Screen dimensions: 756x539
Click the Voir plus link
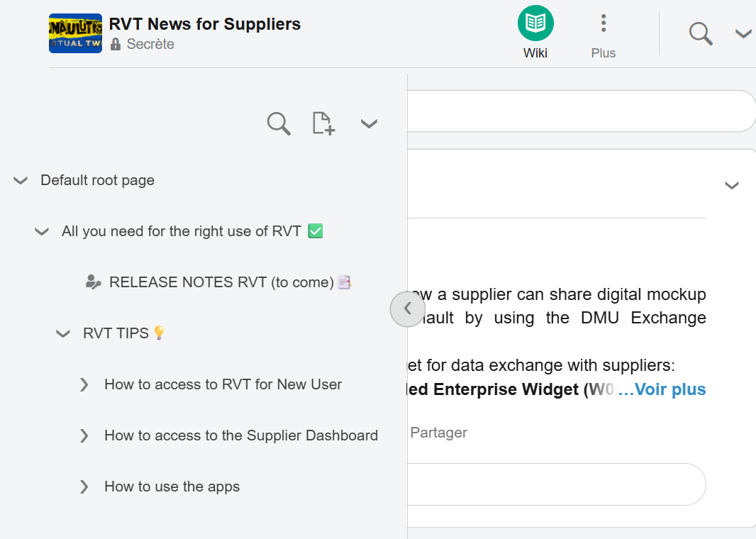pyautogui.click(x=662, y=389)
